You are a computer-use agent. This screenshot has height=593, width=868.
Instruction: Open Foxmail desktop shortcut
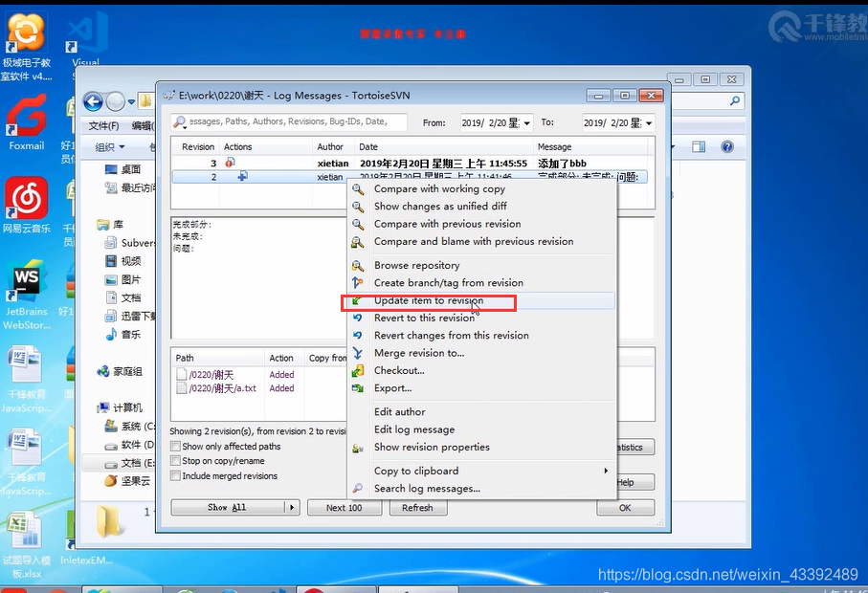[x=26, y=122]
